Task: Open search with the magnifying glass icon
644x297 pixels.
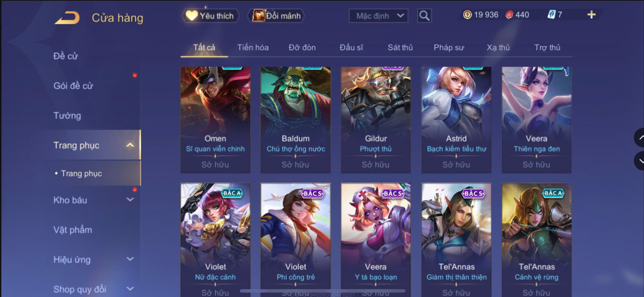Action: pyautogui.click(x=424, y=16)
